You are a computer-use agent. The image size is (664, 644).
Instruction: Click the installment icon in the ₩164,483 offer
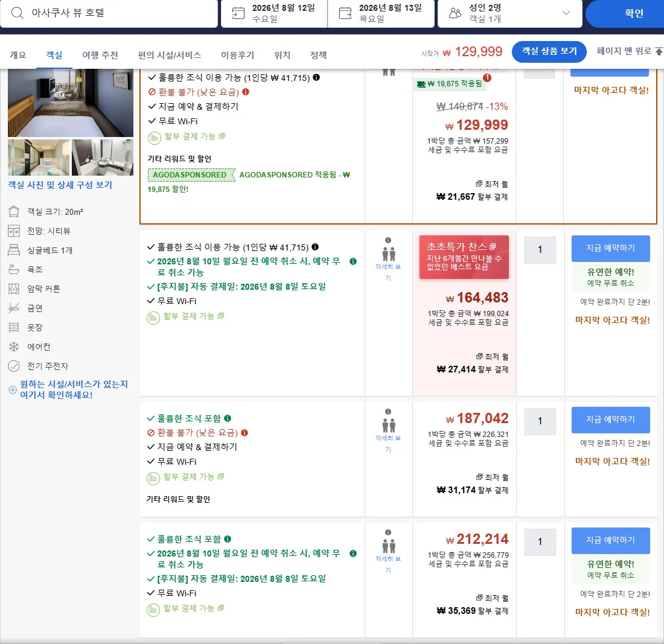pyautogui.click(x=153, y=317)
